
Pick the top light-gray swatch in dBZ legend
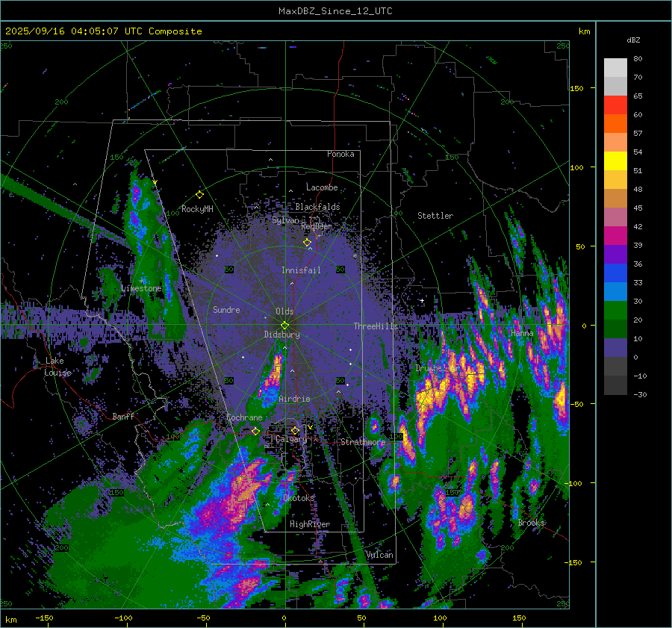point(615,68)
